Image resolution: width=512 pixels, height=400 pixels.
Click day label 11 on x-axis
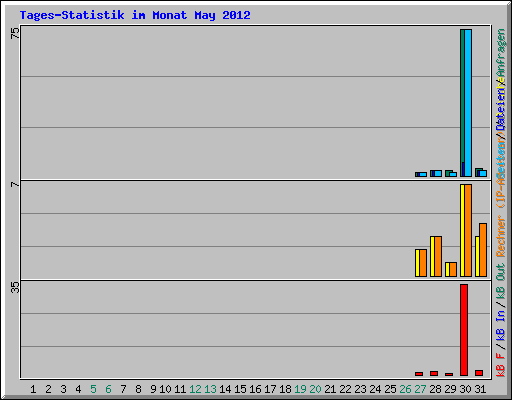pyautogui.click(x=180, y=389)
